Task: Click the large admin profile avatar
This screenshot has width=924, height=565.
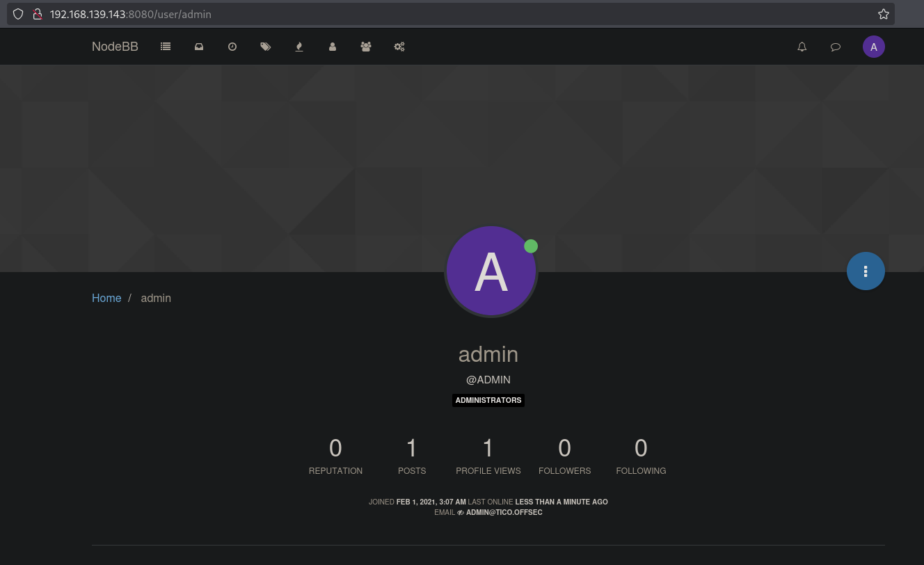Action: [491, 271]
